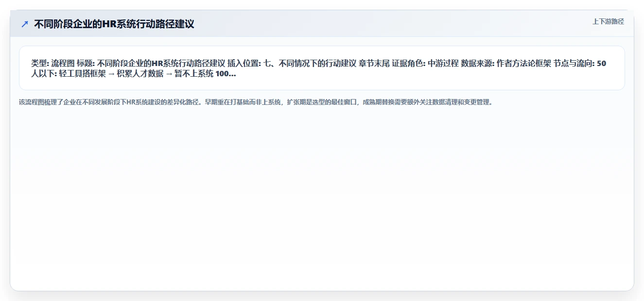Click the caption beginning 该流程图梳理了企业
Image resolution: width=644 pixels, height=301 pixels.
pyautogui.click(x=256, y=102)
